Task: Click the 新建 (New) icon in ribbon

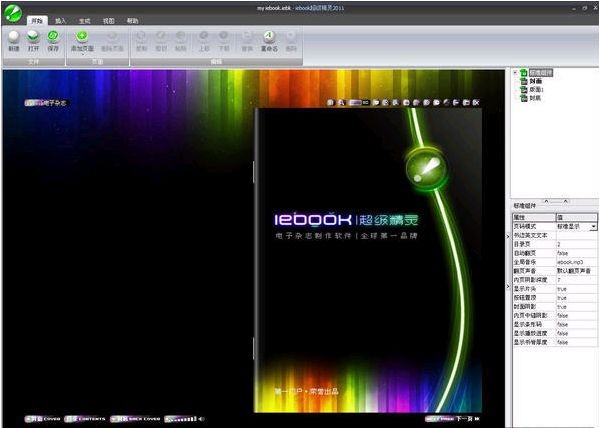Action: click(x=14, y=37)
